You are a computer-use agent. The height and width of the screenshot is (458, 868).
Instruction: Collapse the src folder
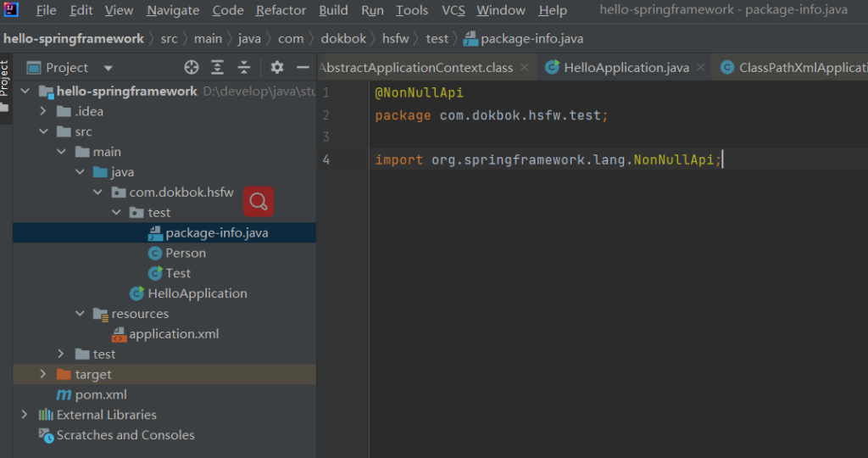[44, 131]
